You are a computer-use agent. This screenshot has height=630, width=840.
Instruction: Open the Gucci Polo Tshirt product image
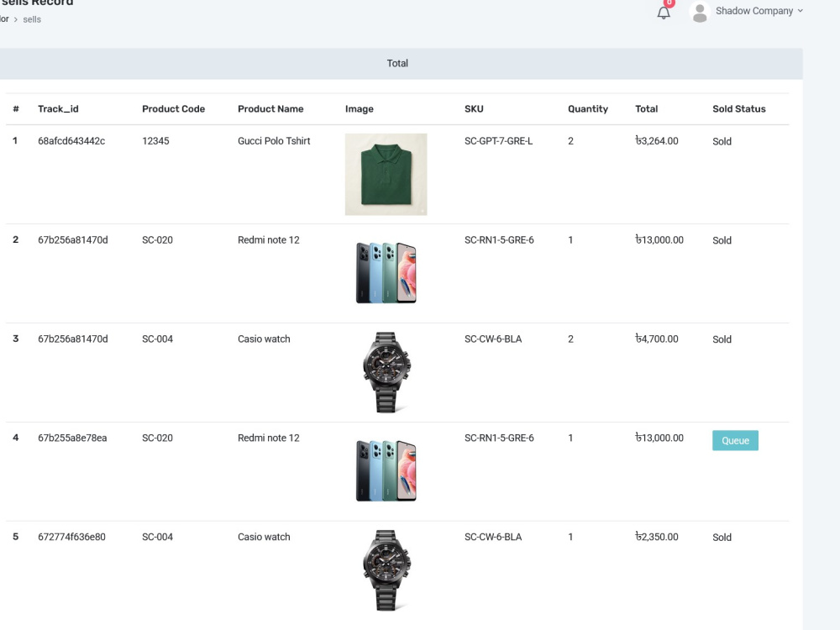[x=386, y=174]
